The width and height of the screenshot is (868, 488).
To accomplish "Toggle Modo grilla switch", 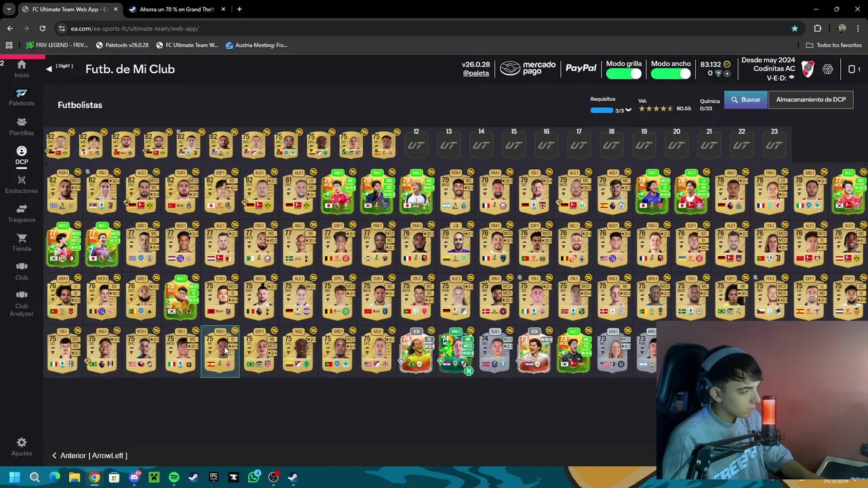I will click(x=624, y=73).
